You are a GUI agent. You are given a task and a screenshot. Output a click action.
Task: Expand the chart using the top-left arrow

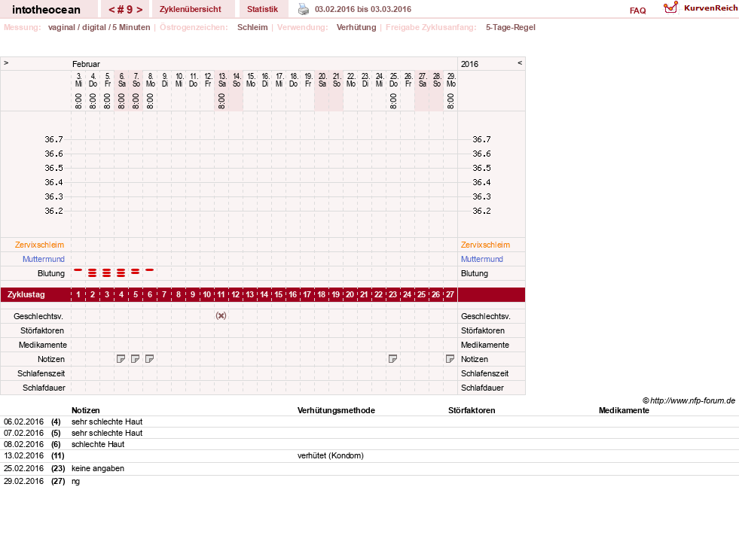click(6, 62)
